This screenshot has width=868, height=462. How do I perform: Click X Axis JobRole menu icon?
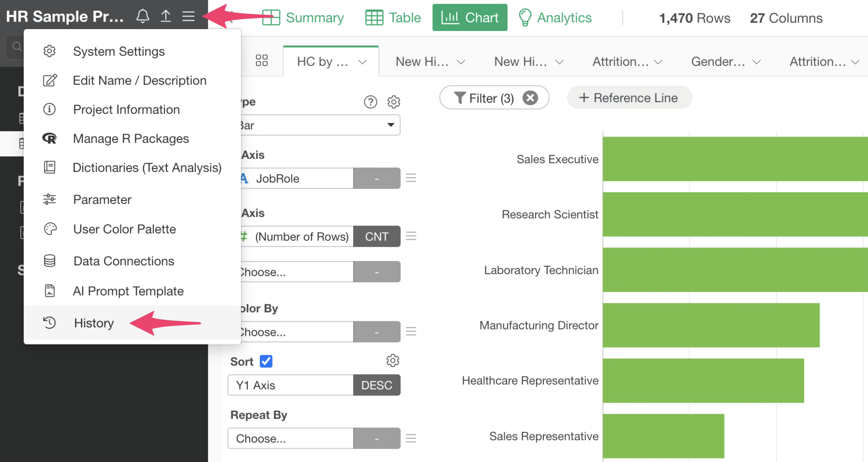pyautogui.click(x=411, y=178)
